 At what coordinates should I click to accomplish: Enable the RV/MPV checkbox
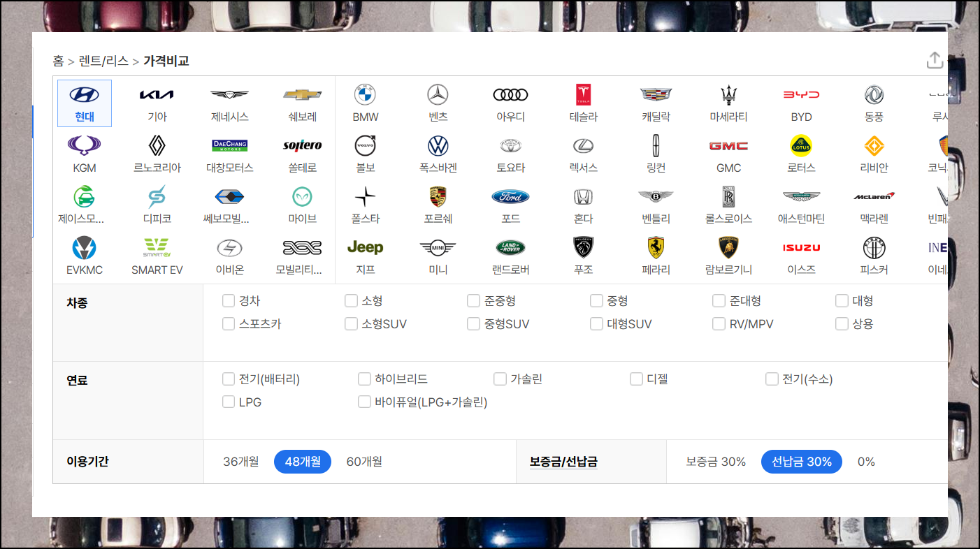719,324
